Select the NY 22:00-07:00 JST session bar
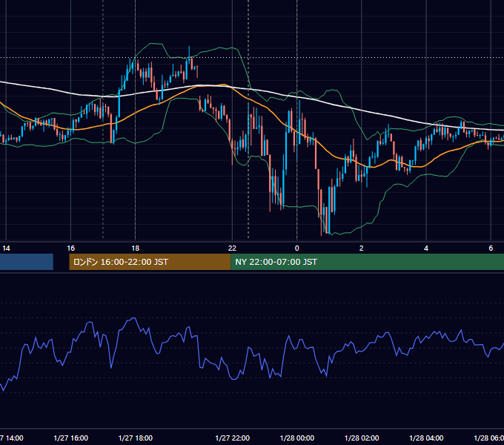This screenshot has height=445, width=504. [367, 262]
